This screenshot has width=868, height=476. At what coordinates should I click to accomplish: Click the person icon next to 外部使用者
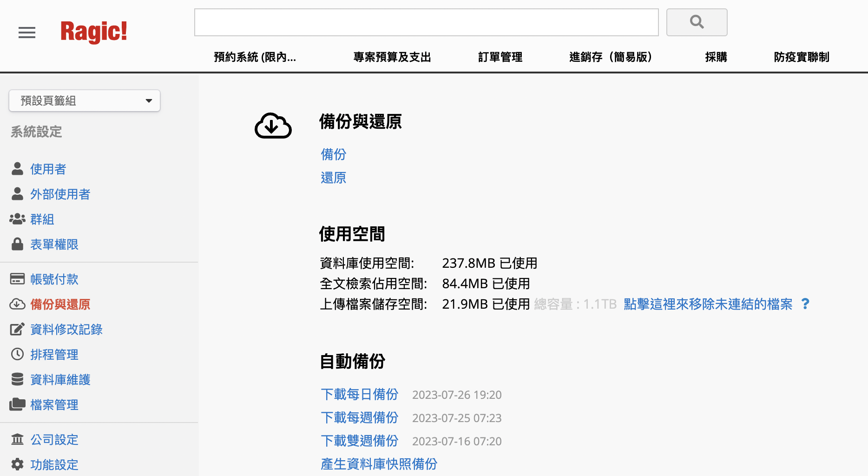tap(17, 194)
